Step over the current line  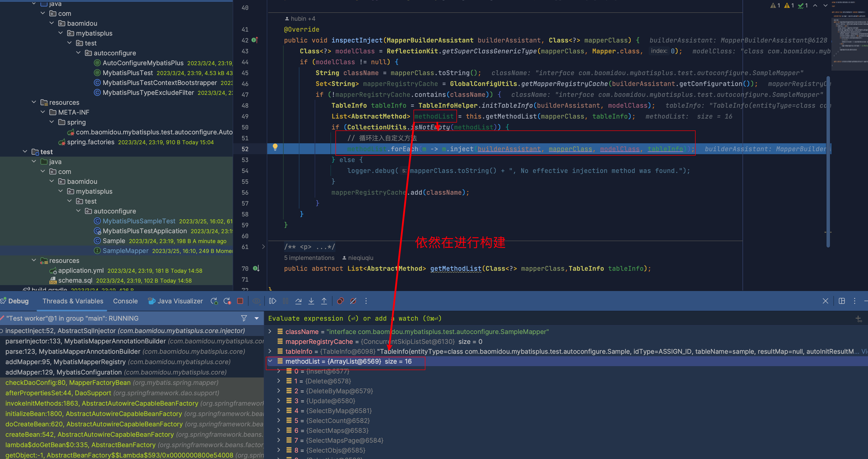[298, 301]
